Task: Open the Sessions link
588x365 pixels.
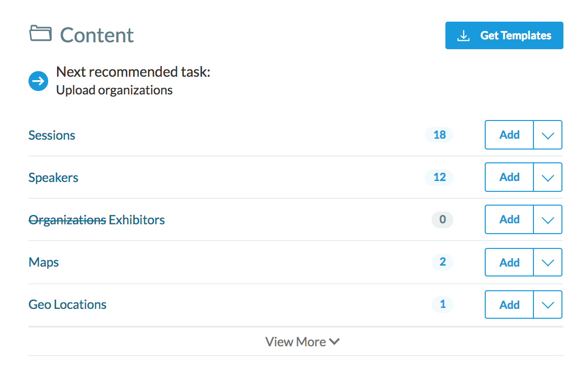Action: [52, 135]
